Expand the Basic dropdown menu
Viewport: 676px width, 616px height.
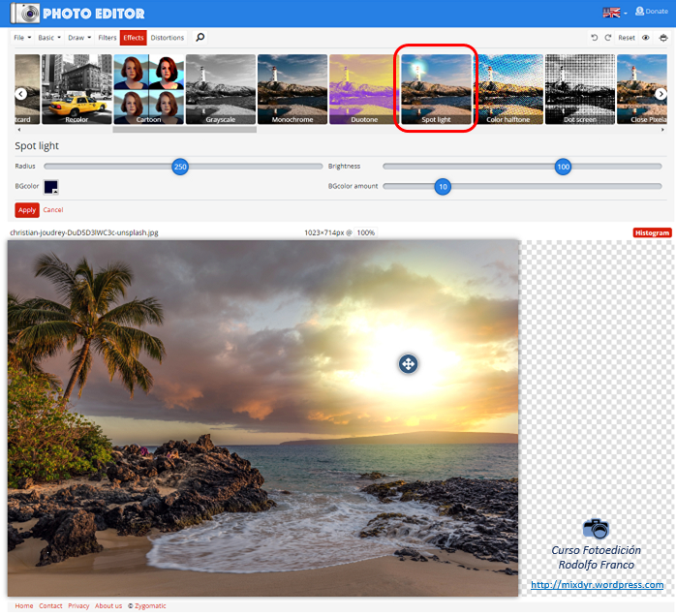click(48, 38)
